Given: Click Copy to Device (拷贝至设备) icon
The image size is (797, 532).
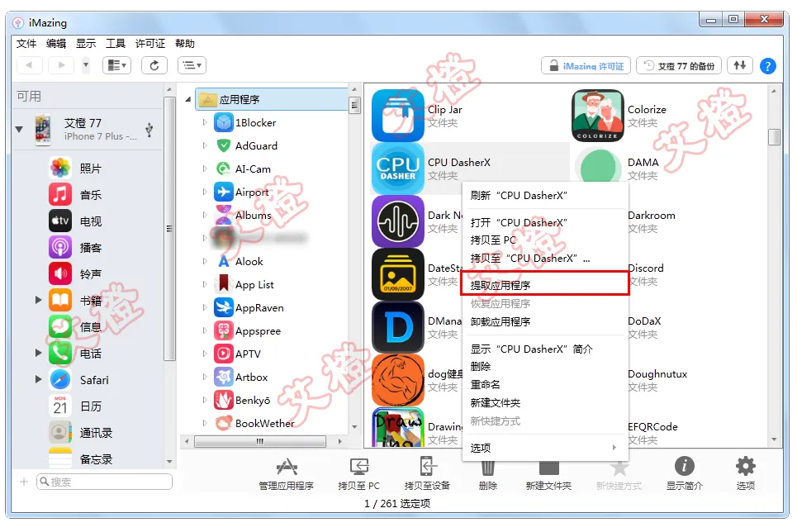Looking at the screenshot, I should click(x=427, y=467).
